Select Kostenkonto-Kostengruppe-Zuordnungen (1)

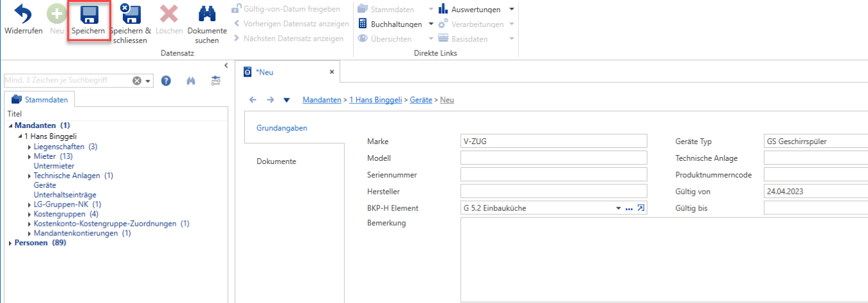(112, 224)
